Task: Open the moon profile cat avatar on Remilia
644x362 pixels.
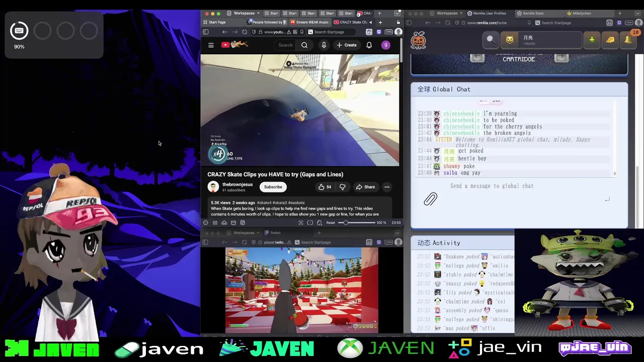Action: tap(510, 40)
